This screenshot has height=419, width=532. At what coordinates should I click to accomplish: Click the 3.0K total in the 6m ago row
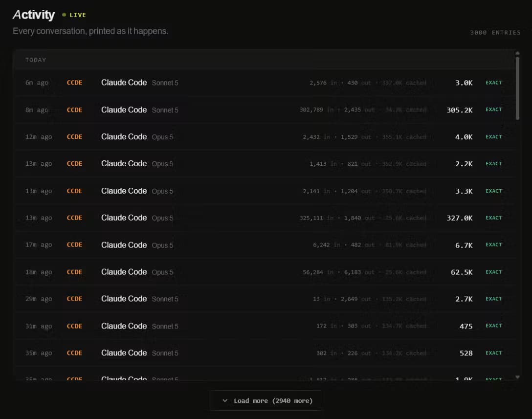click(464, 83)
